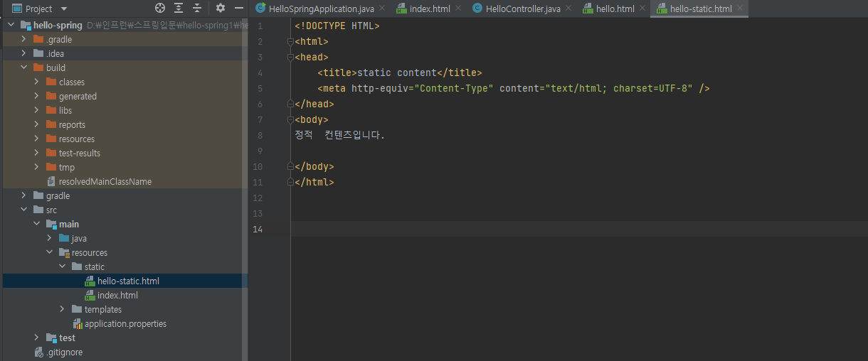Expand the templates folder
868x361 pixels.
point(62,309)
